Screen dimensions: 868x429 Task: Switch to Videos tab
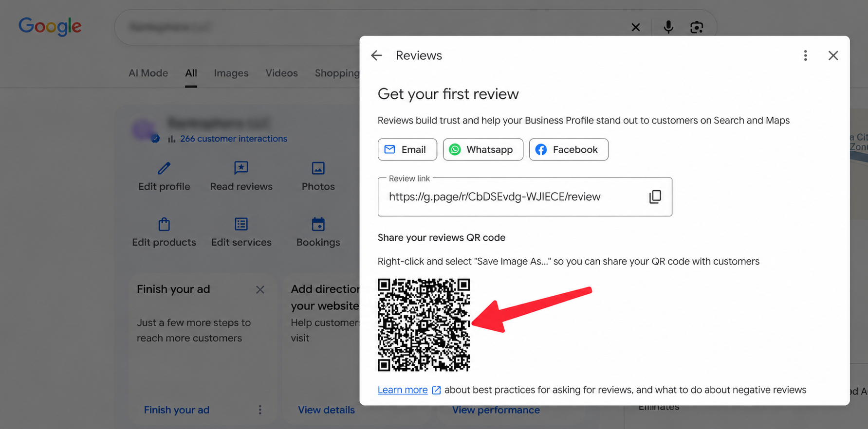[x=281, y=73]
